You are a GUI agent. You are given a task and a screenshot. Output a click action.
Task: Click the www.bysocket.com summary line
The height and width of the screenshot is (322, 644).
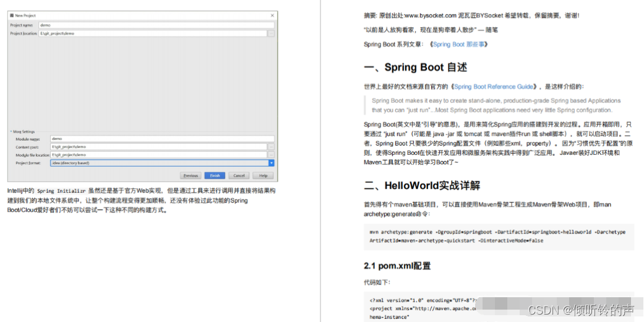click(x=472, y=15)
